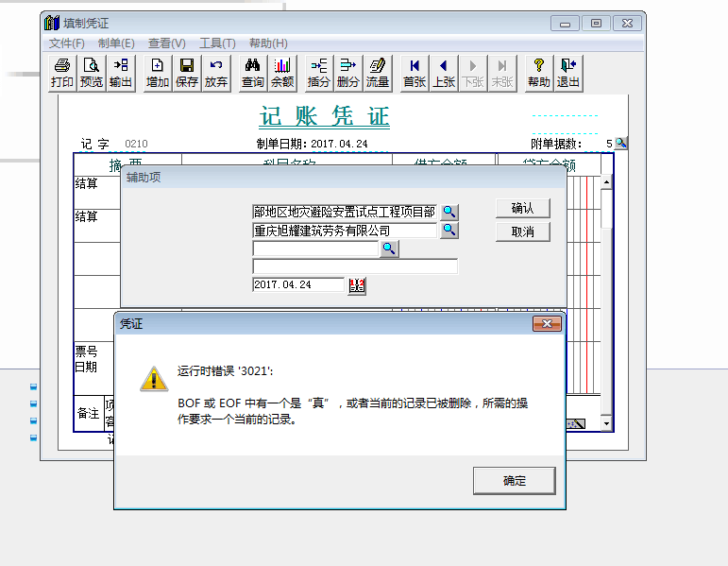Open calendar picker next to 2017.04.24
Viewport: 728px width, 566px height.
tap(357, 285)
